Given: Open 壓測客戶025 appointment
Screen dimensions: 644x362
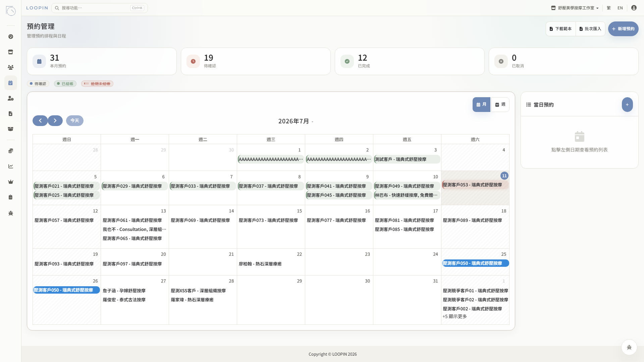Looking at the screenshot, I should [x=66, y=195].
